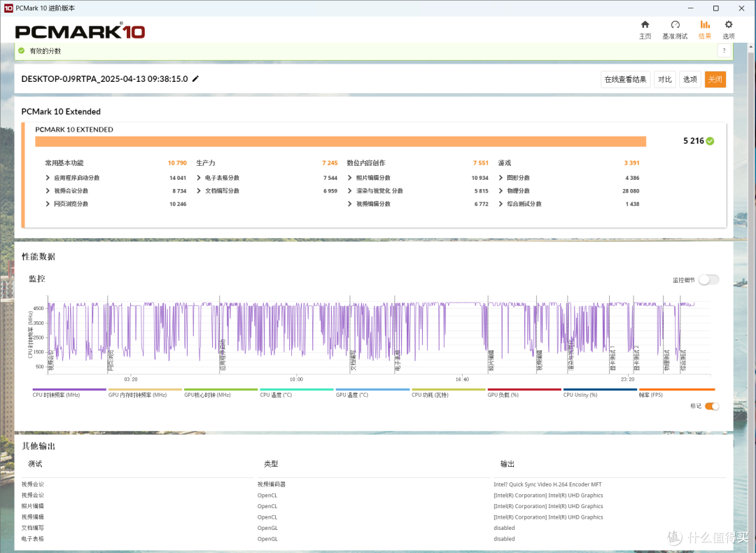Image resolution: width=756 pixels, height=553 pixels.
Task: Select the 帧率 (FPS) legend item
Action: (x=676, y=393)
